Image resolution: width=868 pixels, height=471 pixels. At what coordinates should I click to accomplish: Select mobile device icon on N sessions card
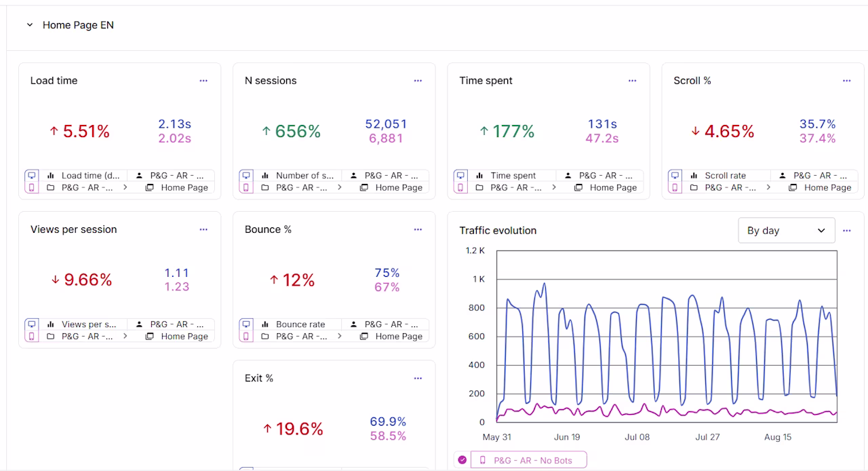tap(245, 187)
